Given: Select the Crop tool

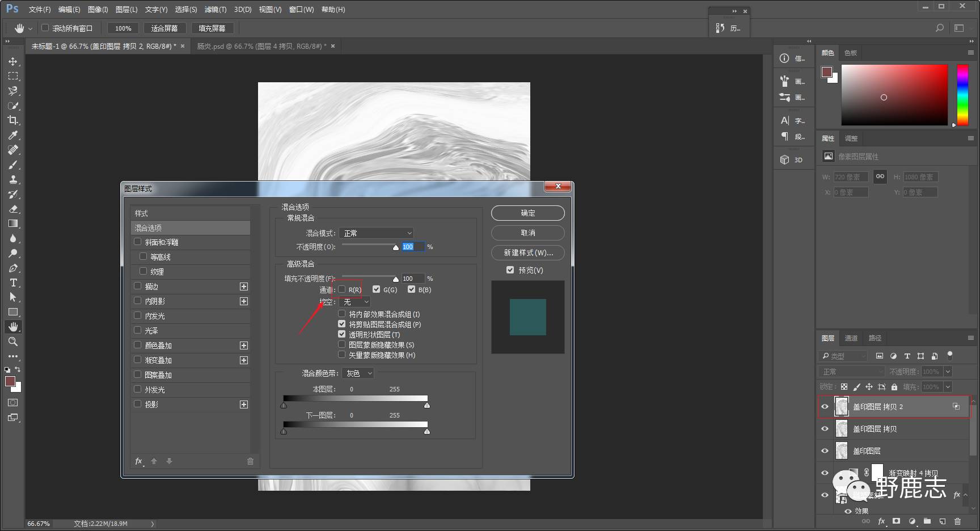Looking at the screenshot, I should click(12, 120).
